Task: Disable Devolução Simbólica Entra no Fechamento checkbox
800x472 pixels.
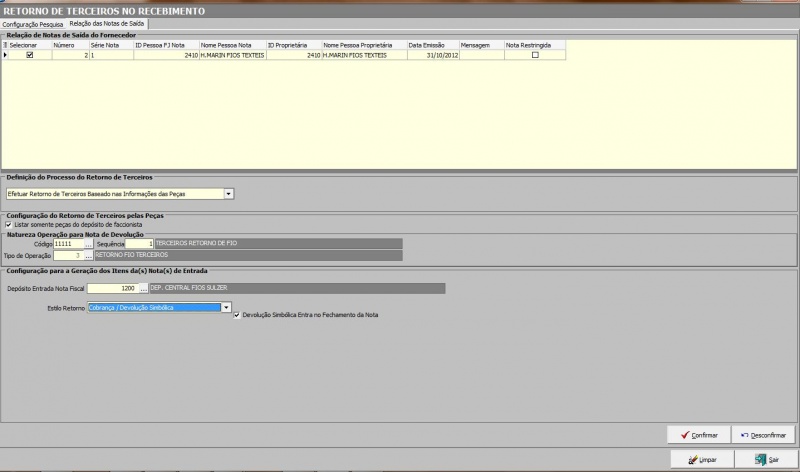Action: pyautogui.click(x=237, y=315)
